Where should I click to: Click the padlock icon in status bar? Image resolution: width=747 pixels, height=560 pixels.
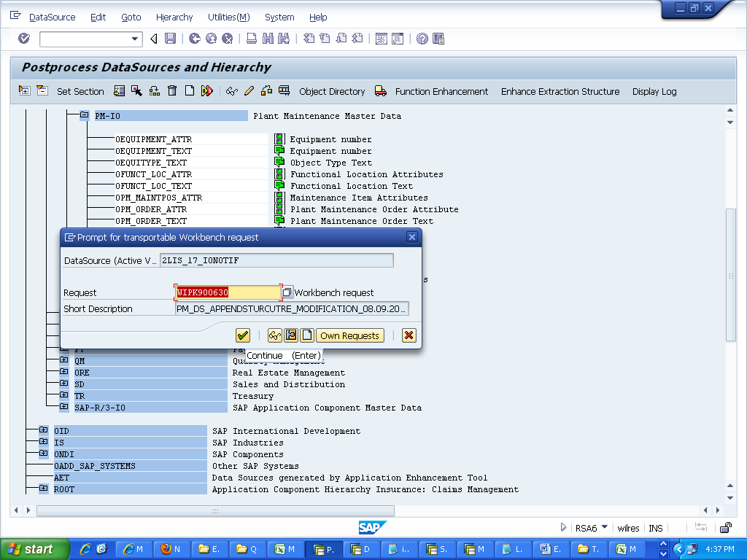[726, 527]
